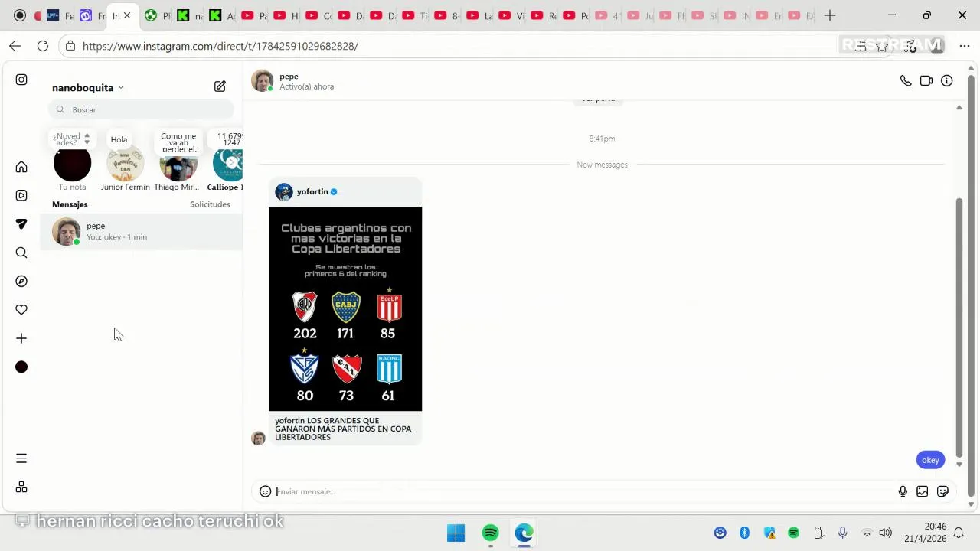Close the Instagram browser tab
The width and height of the screenshot is (980, 551).
(x=127, y=15)
